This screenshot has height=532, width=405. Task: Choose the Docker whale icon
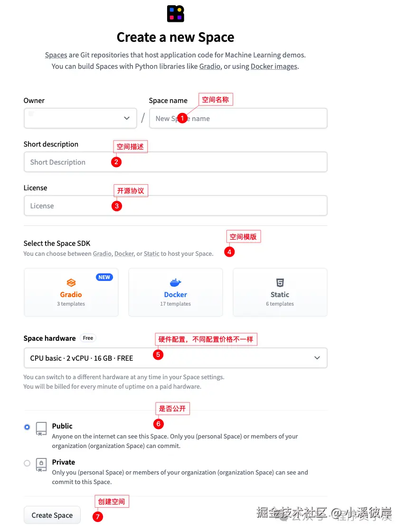point(175,283)
